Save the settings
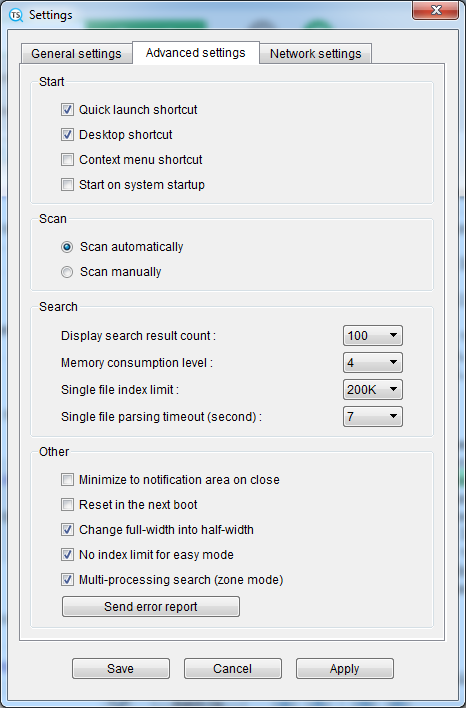This screenshot has height=708, width=466. [x=121, y=668]
